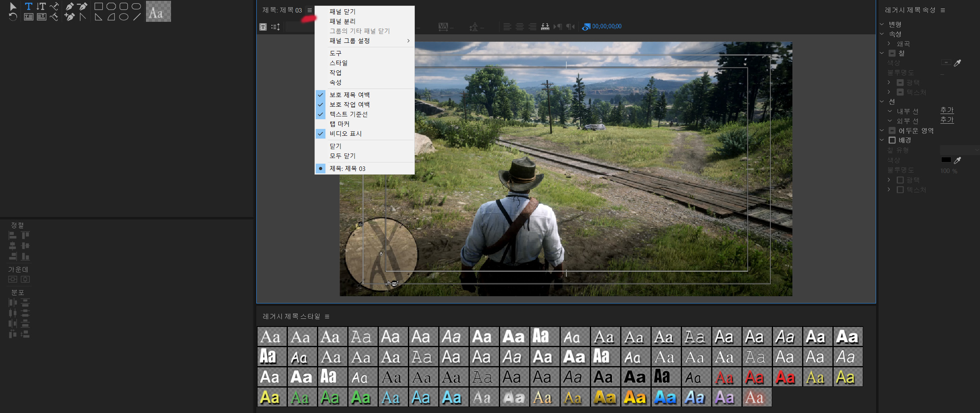Screen dimensions: 980x413
Task: Open the 패널 그룹 설정 submenu
Action: coord(365,41)
